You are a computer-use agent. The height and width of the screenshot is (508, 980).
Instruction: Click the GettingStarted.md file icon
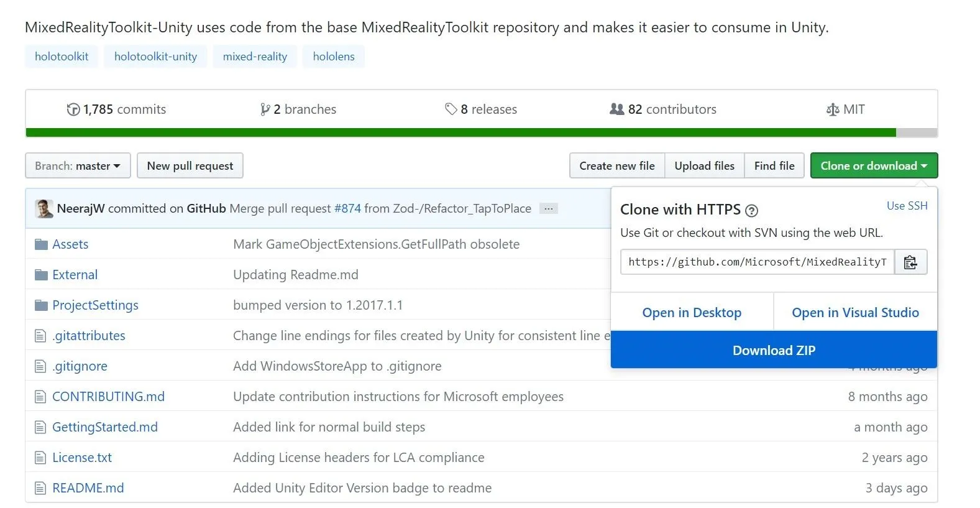(40, 427)
